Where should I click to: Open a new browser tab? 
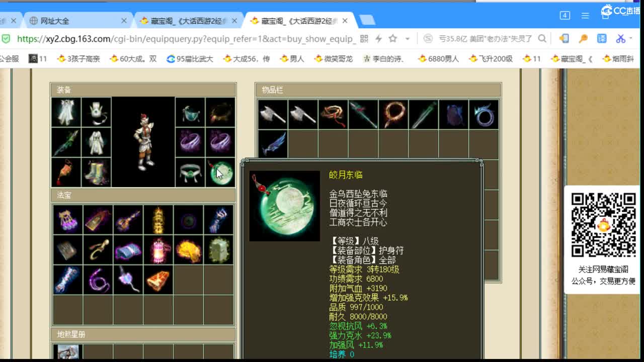(x=367, y=20)
